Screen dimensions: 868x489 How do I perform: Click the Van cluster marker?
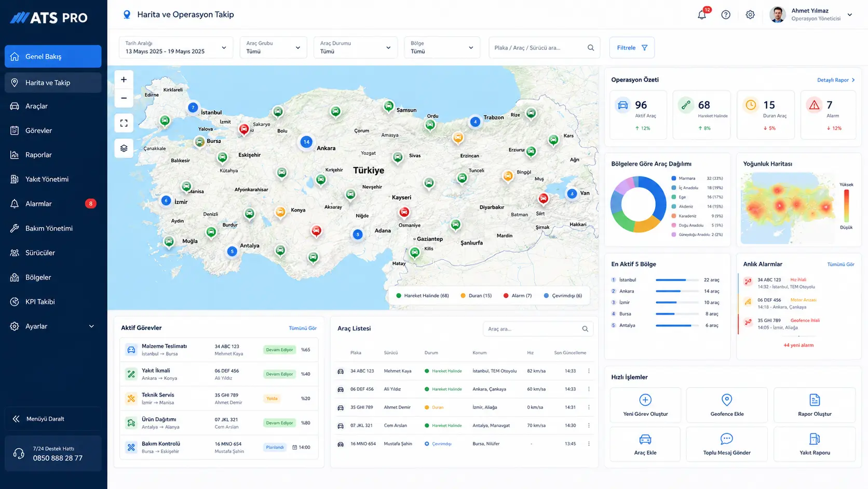pos(572,194)
